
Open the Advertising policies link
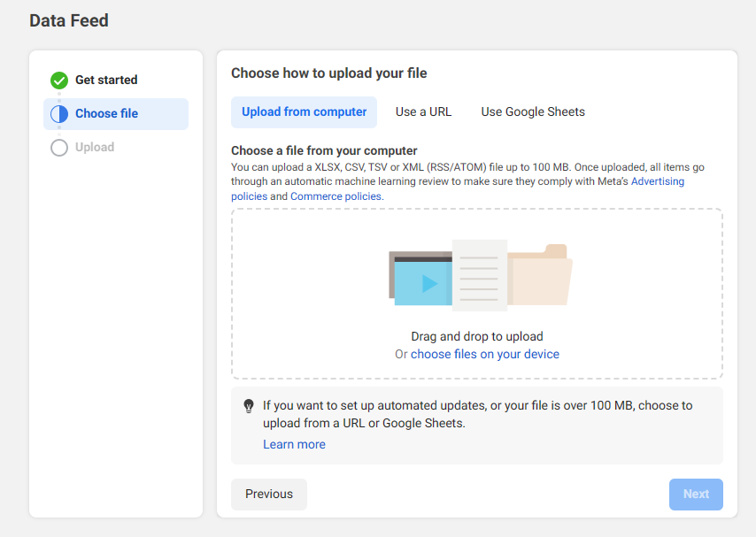[657, 181]
